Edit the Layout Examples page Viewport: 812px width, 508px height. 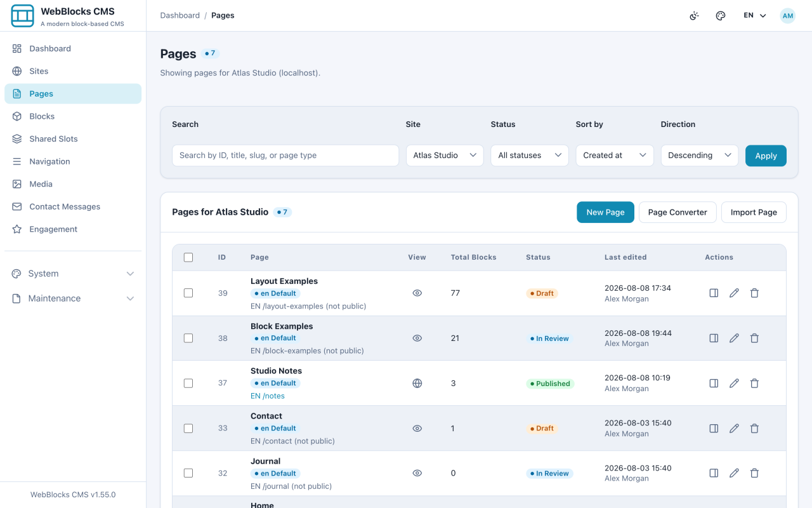click(734, 293)
